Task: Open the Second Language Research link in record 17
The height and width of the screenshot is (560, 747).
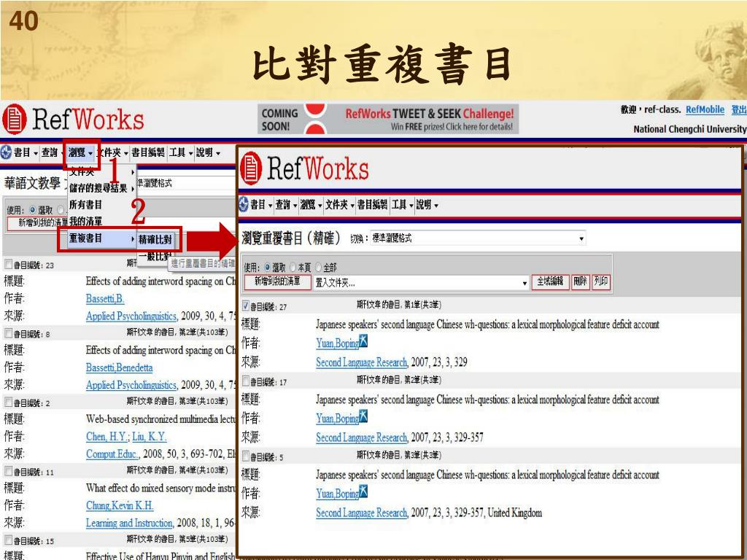Action: coord(362,437)
